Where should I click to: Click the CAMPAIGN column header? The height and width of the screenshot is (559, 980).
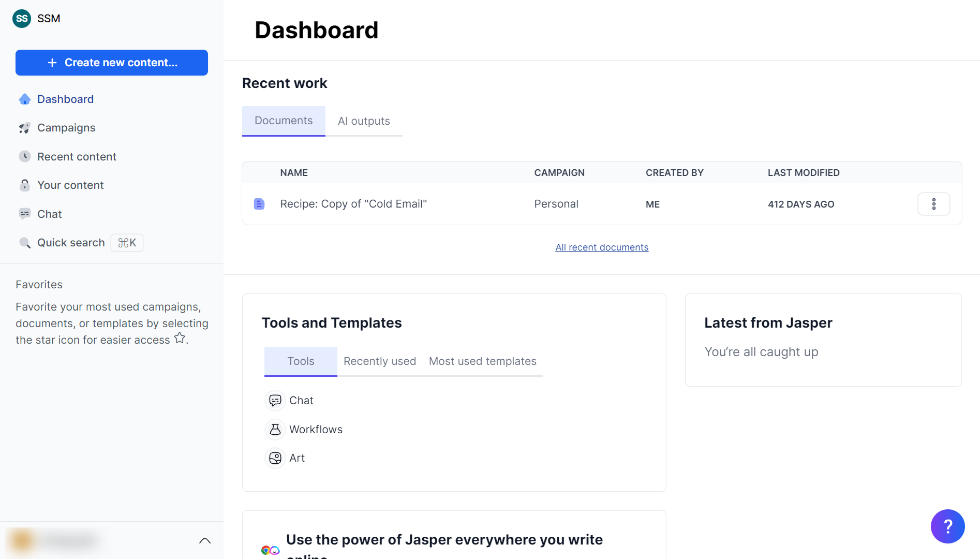pos(559,173)
